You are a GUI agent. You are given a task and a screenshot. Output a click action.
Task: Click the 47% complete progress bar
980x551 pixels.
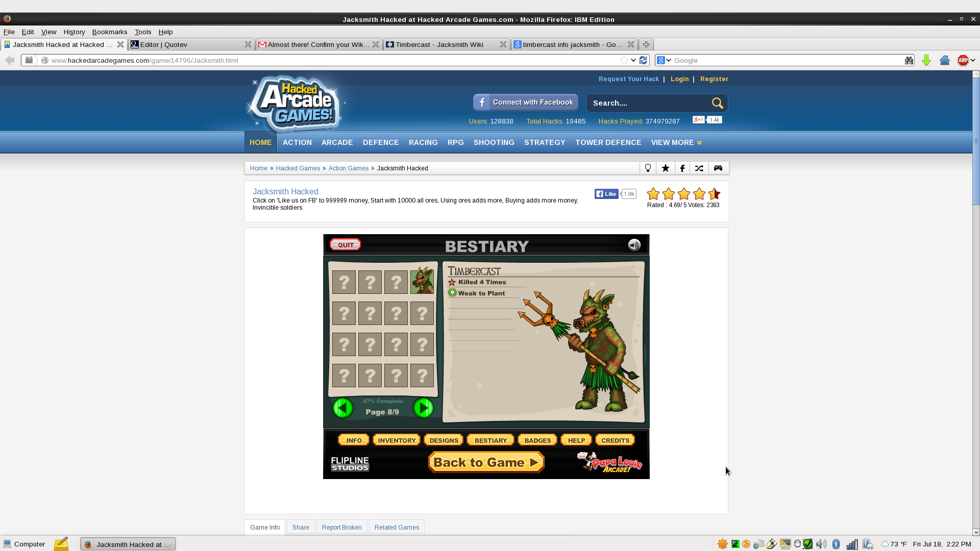[x=383, y=401]
